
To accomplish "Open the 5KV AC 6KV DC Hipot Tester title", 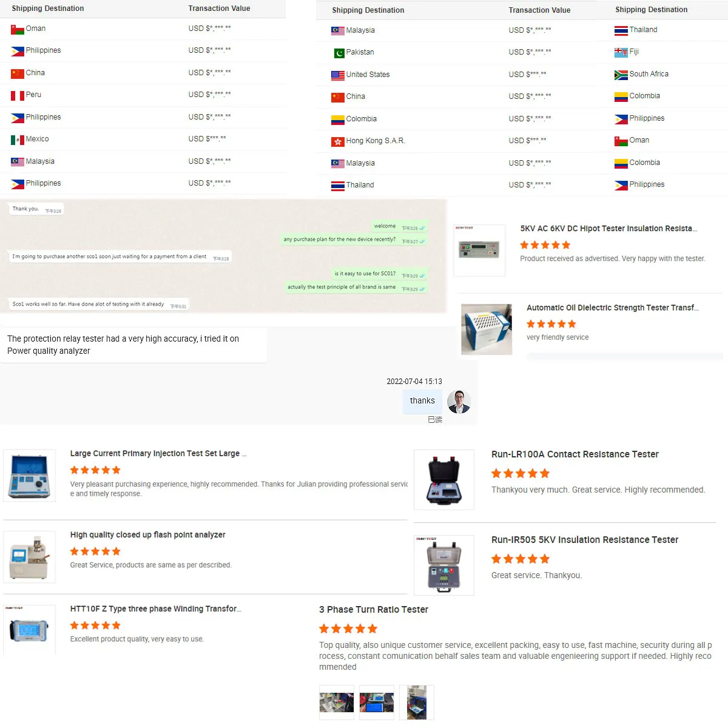I will tap(608, 229).
